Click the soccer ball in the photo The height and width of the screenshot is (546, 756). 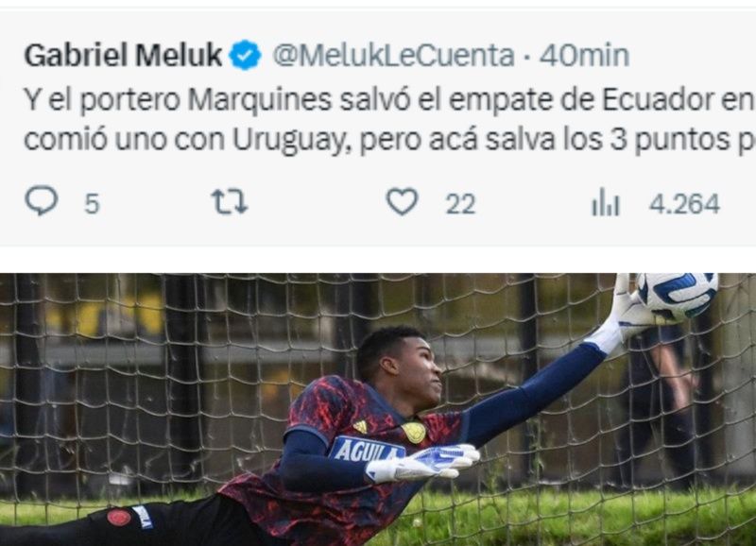pyautogui.click(x=677, y=296)
